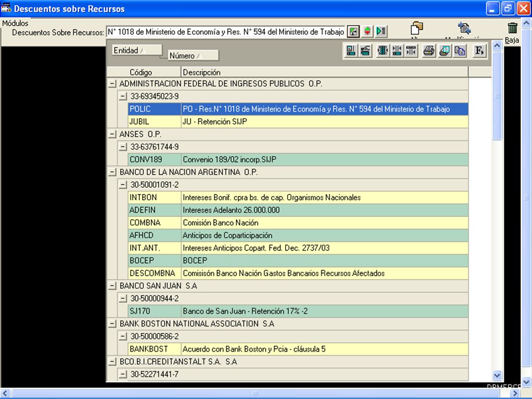Select the ADEFIN 'Intereses Adelanto 26.000.000' row

tap(298, 210)
